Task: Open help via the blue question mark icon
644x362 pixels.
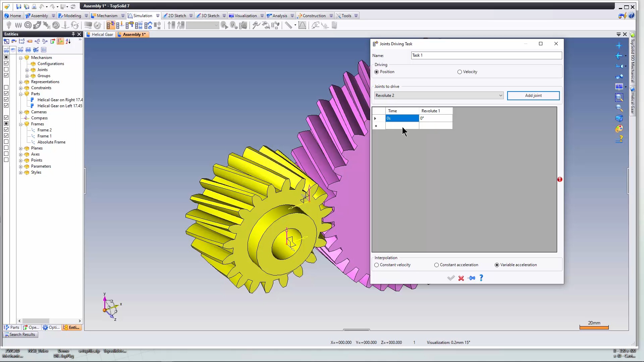Action: [x=481, y=278]
